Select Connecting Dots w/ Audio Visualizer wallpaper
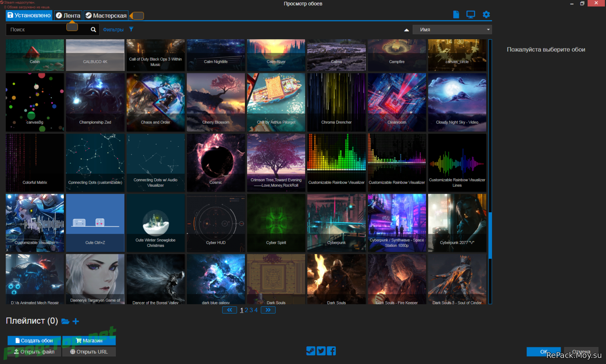 tap(156, 163)
